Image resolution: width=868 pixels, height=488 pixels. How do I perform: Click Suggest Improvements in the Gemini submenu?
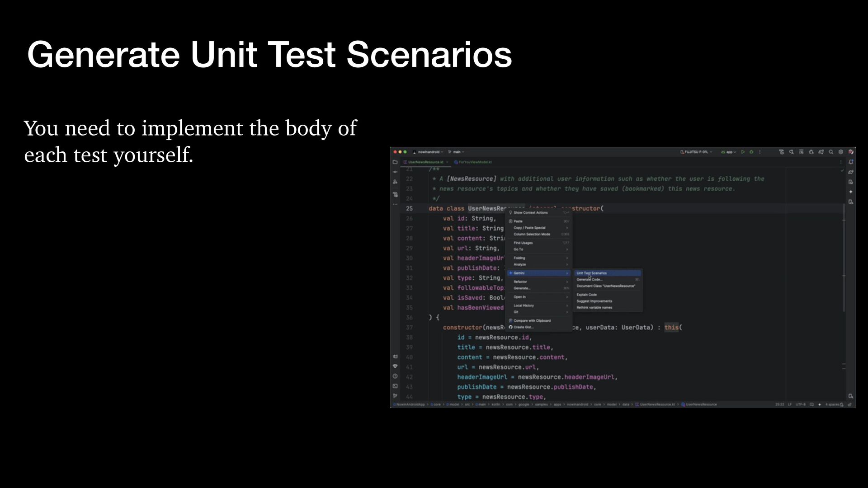pyautogui.click(x=594, y=301)
